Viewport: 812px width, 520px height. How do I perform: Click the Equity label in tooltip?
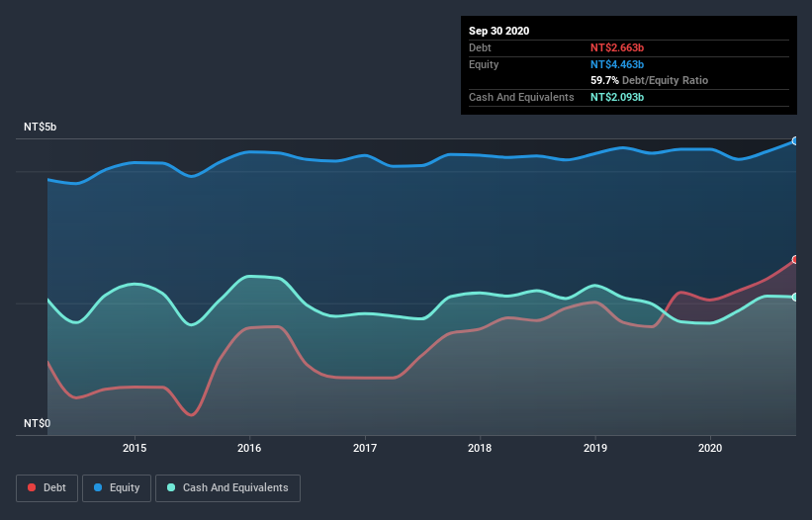point(484,64)
